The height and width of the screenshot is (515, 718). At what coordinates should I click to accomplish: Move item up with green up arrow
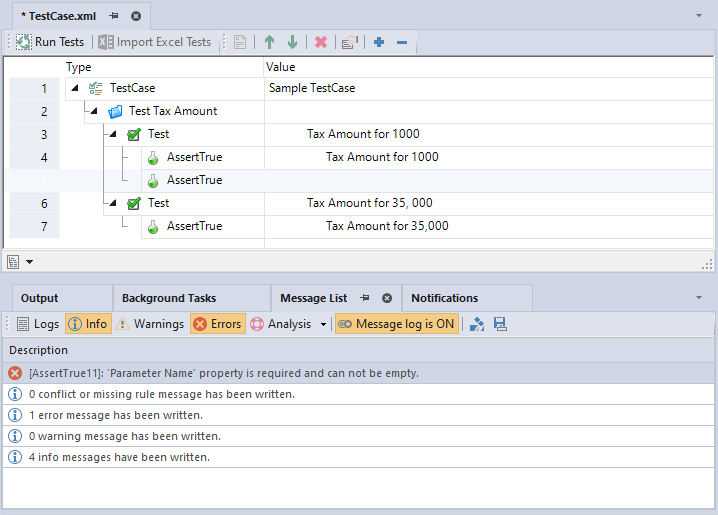[x=269, y=43]
